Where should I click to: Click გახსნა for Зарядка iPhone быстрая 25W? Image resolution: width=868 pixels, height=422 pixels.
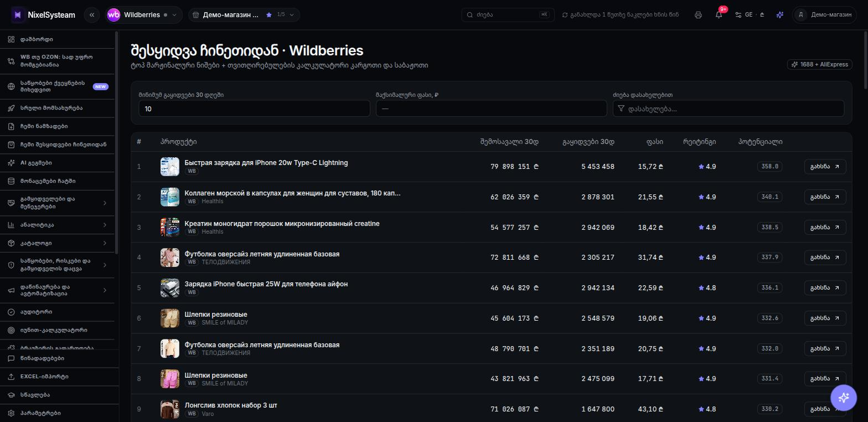(825, 288)
